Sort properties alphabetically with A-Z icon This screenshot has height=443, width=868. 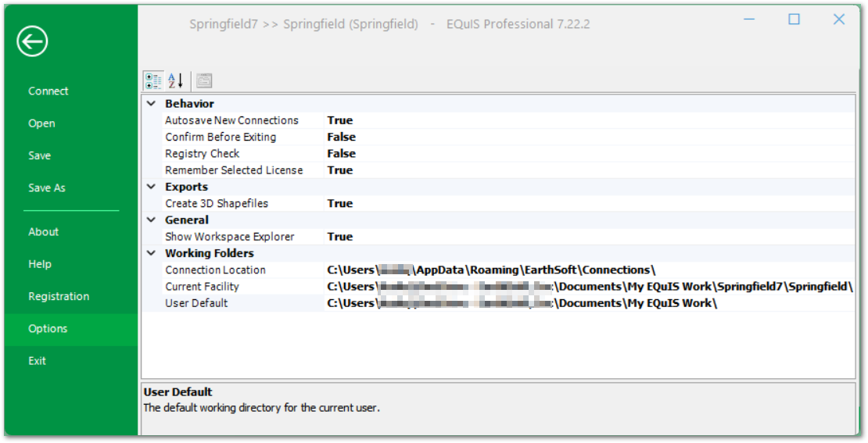176,80
